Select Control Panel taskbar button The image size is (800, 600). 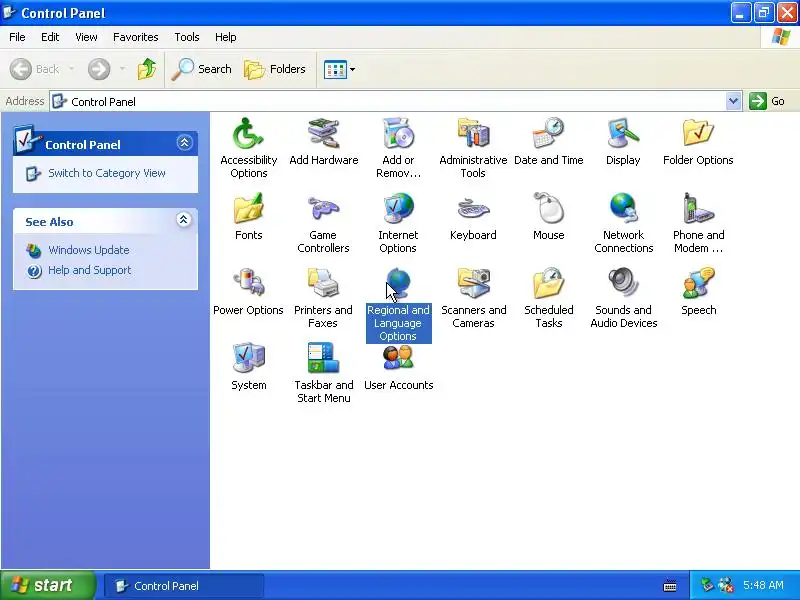tap(184, 586)
